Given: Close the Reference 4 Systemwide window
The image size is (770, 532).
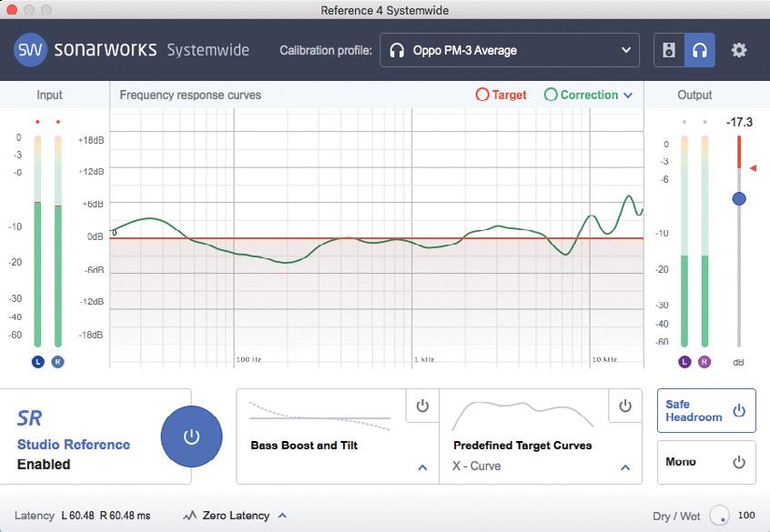Looking at the screenshot, I should (x=12, y=10).
